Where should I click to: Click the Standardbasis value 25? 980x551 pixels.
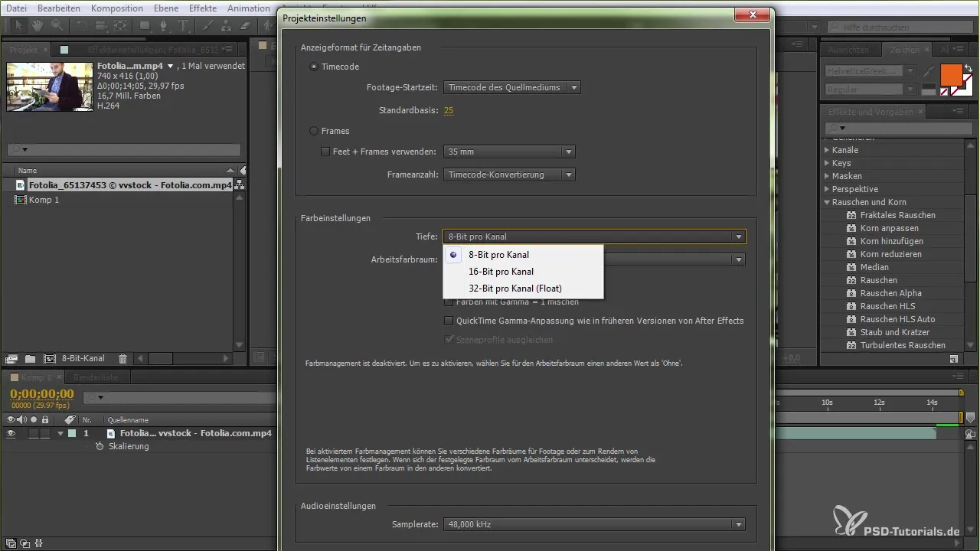click(x=449, y=110)
